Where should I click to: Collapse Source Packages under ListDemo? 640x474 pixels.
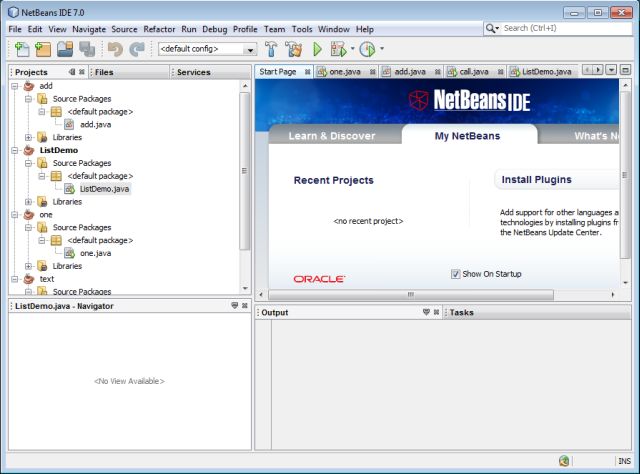28,163
